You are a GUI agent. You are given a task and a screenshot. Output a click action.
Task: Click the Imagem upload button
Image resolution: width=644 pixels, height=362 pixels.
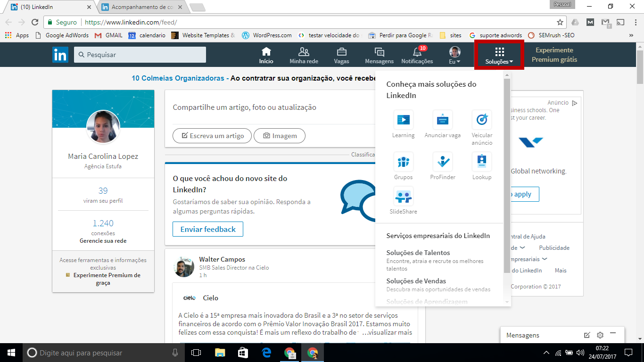coord(280,136)
